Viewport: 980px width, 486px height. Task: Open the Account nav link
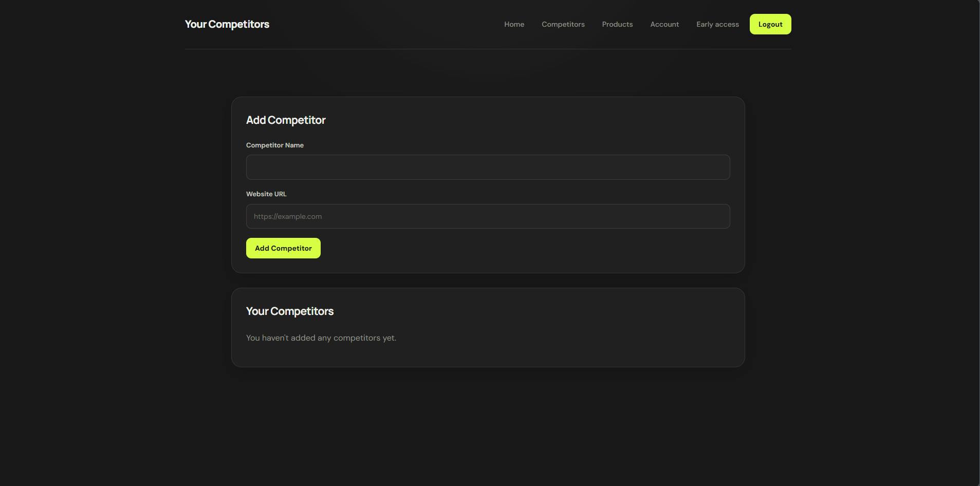[x=664, y=24]
